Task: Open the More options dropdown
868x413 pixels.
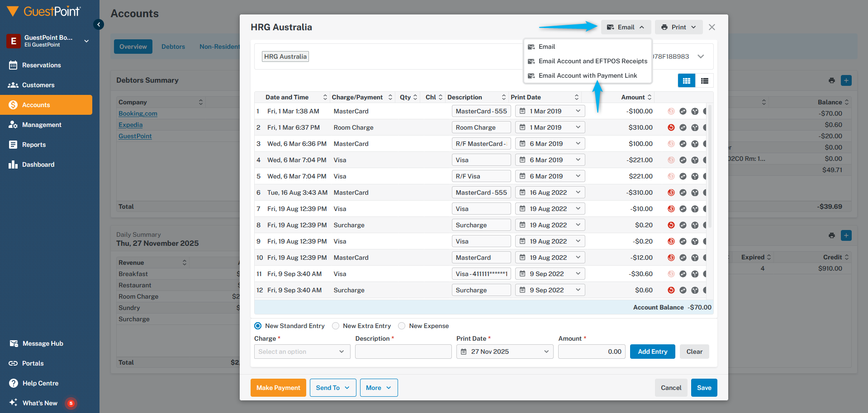Action: (x=379, y=388)
